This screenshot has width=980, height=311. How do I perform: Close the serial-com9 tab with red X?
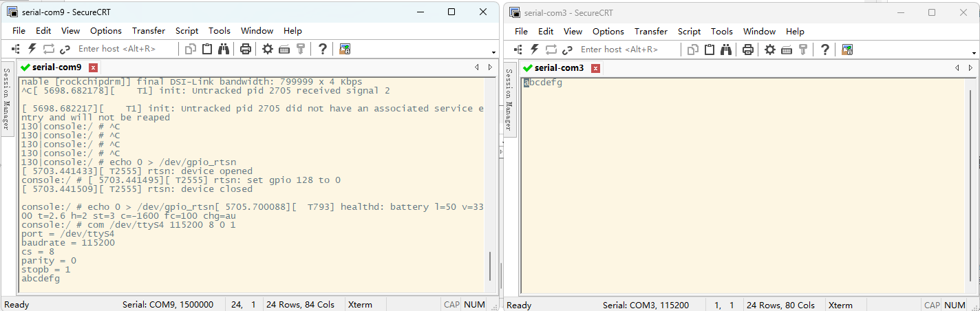94,67
